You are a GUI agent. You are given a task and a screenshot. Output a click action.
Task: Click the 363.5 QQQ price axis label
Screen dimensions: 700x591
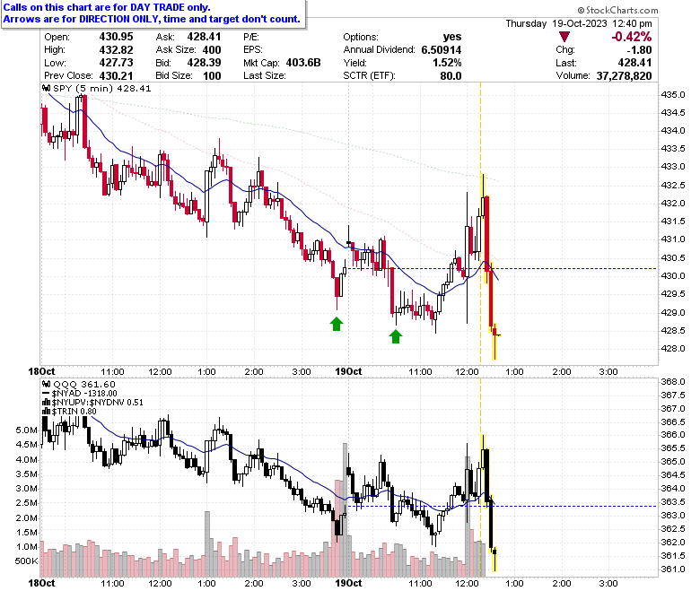[673, 502]
